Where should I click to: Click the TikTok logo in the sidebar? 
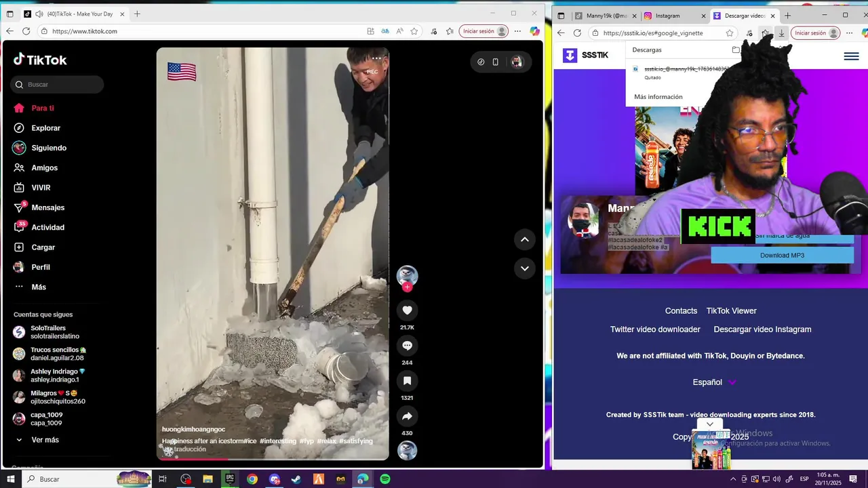[40, 60]
